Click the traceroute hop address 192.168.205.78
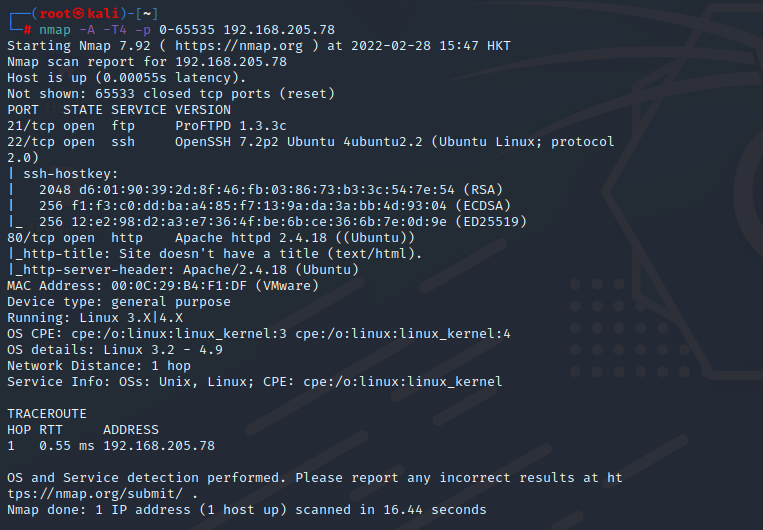 pyautogui.click(x=159, y=446)
